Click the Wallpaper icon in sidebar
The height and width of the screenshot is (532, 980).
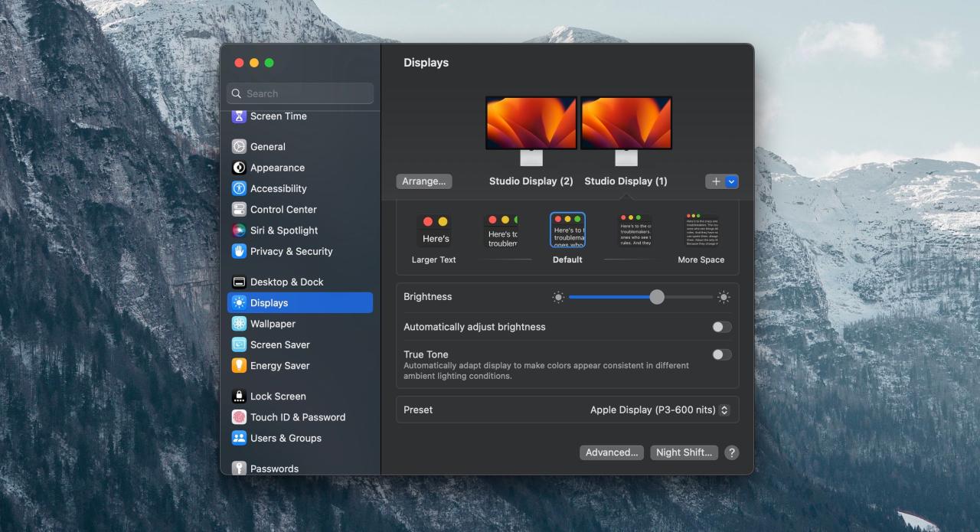point(239,324)
